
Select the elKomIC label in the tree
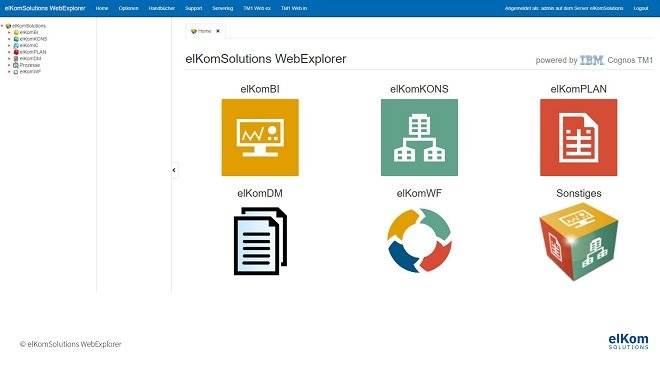coord(29,45)
